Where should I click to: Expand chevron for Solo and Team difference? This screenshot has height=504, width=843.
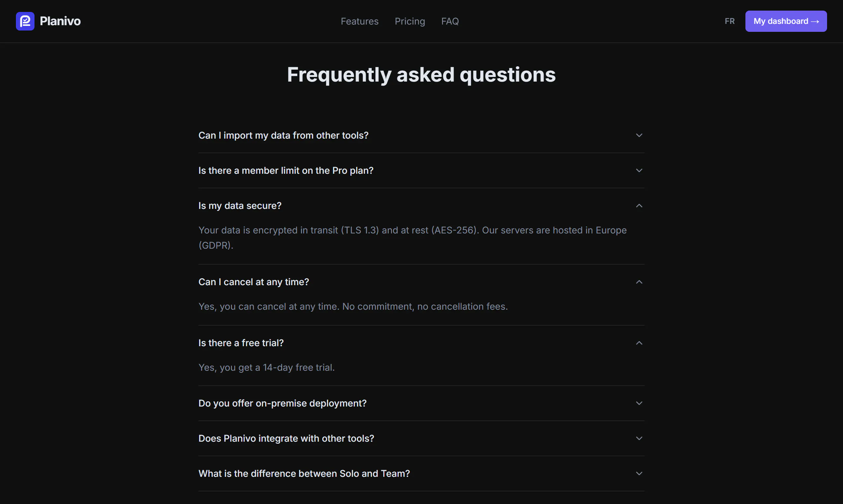639,473
